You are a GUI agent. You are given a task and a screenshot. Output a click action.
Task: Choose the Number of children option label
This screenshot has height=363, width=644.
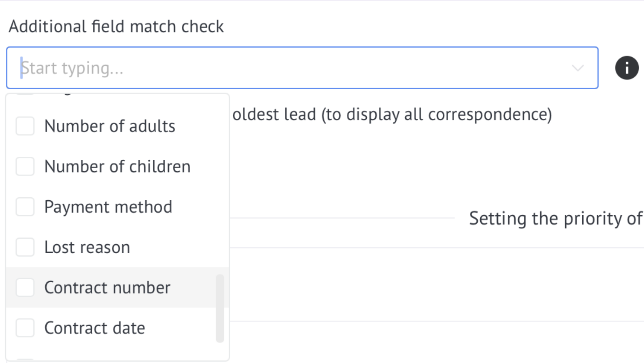coord(117,166)
